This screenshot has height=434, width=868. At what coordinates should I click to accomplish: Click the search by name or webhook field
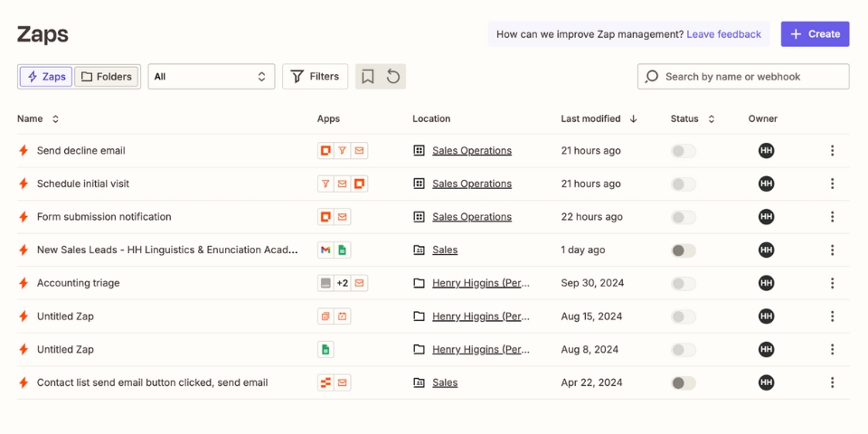(x=743, y=77)
